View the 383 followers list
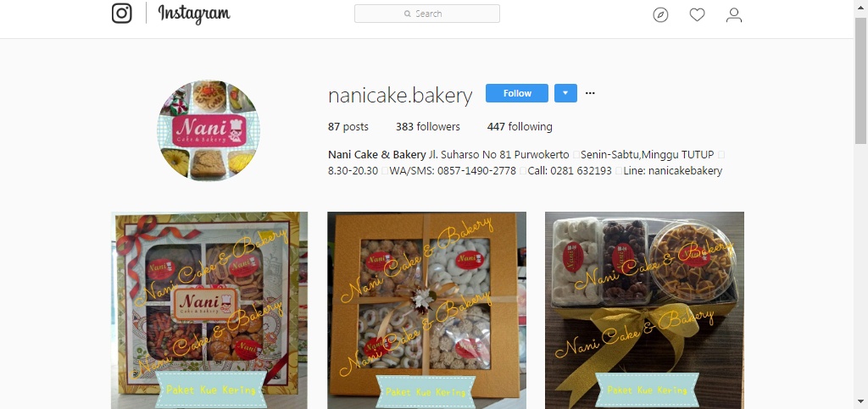This screenshot has height=409, width=868. coord(427,126)
